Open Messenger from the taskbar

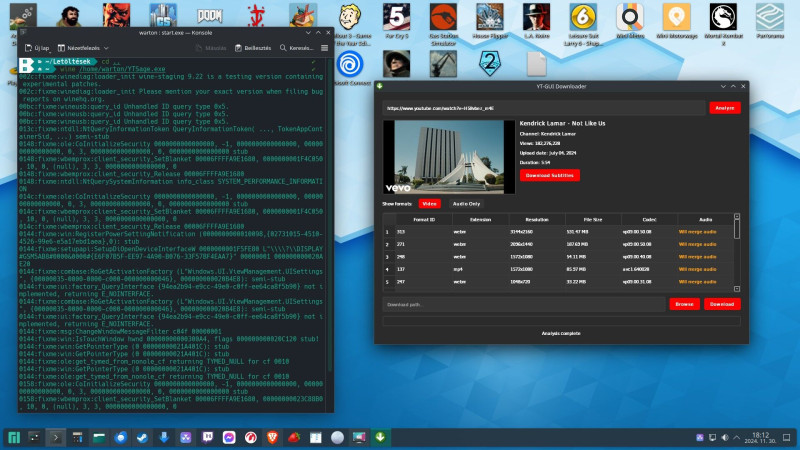click(229, 437)
